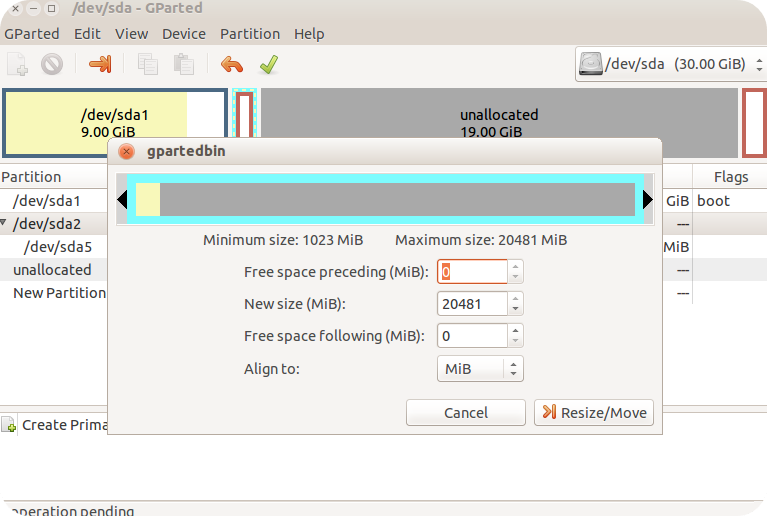The height and width of the screenshot is (516, 767).
Task: Open the View menu
Action: click(x=132, y=34)
